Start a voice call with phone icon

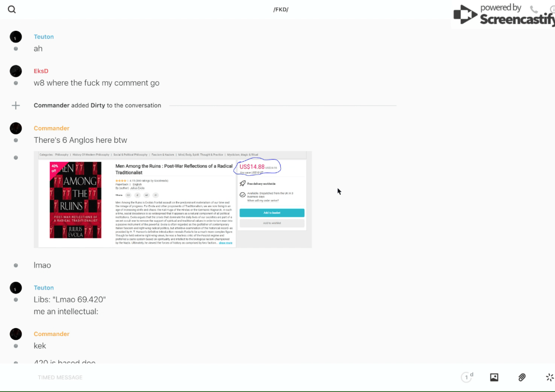(534, 10)
